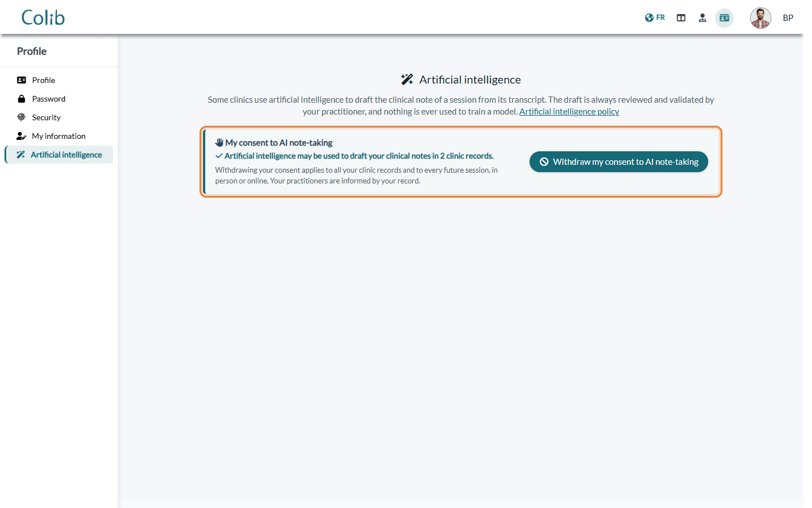Click the wand icon beside page title
The image size is (812, 508).
point(407,80)
